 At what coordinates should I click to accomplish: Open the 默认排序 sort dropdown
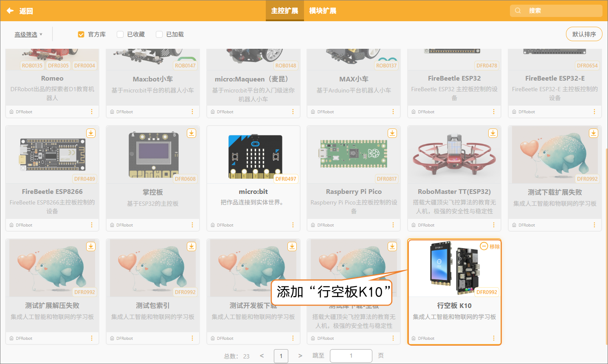pyautogui.click(x=584, y=34)
